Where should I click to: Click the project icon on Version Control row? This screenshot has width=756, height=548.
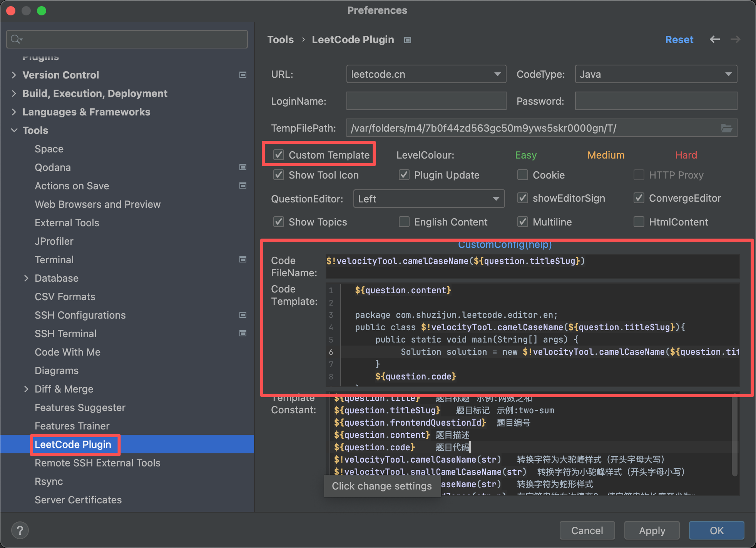pos(243,75)
